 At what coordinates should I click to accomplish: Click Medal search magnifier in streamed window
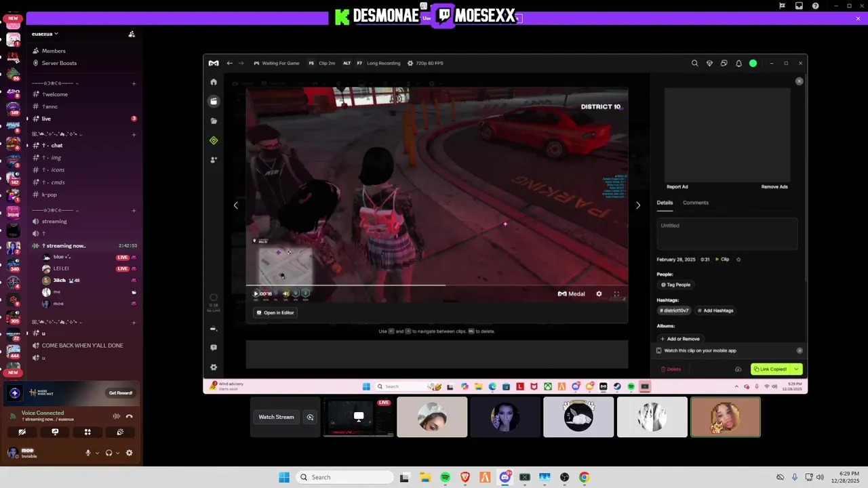click(694, 63)
